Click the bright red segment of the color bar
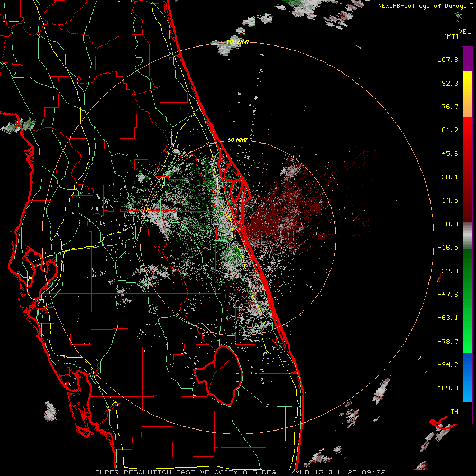This screenshot has height=476, width=476. pos(467,134)
